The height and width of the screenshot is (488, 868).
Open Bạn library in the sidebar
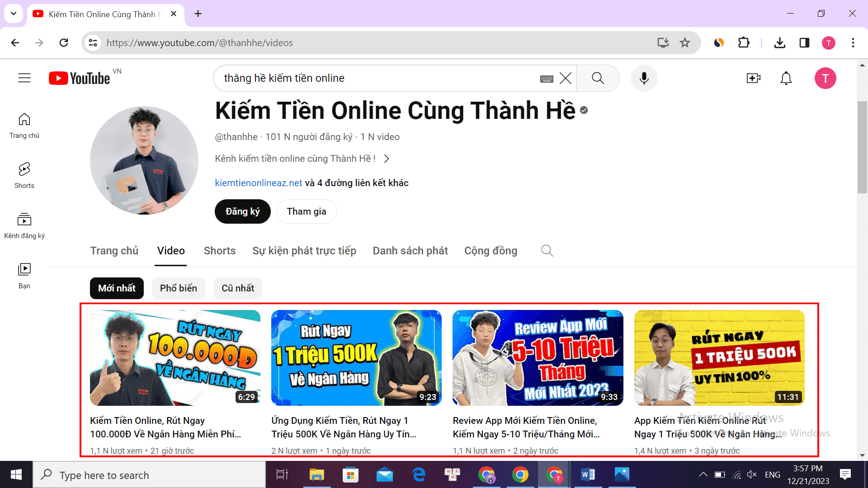point(24,276)
